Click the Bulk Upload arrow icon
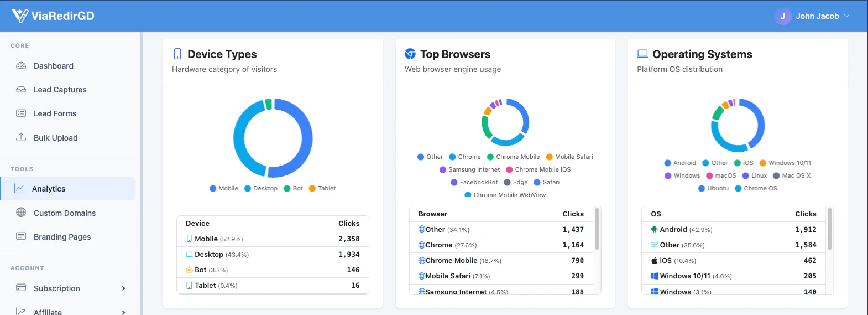868x315 pixels. [x=21, y=137]
